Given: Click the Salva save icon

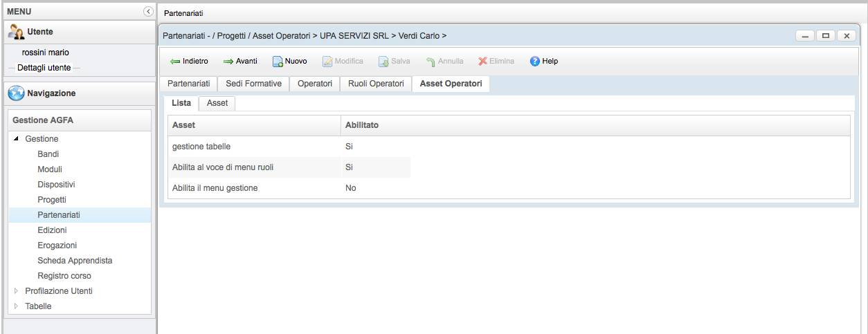Looking at the screenshot, I should (383, 62).
